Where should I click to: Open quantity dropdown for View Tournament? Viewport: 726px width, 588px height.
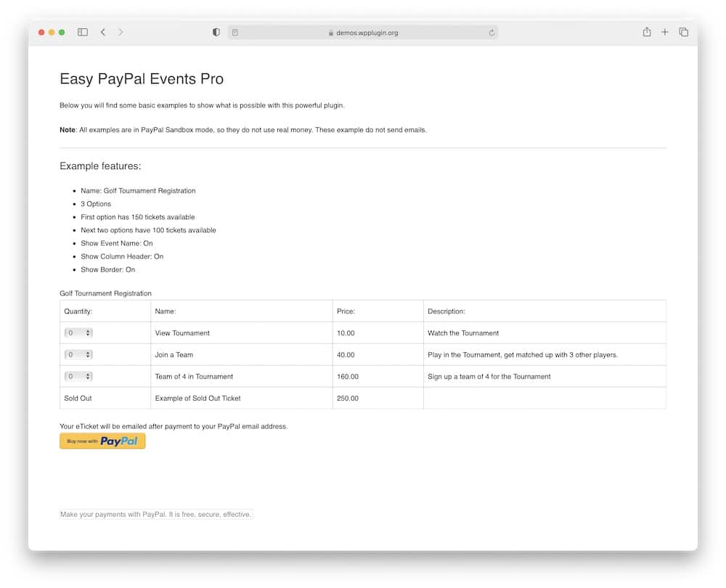coord(78,333)
